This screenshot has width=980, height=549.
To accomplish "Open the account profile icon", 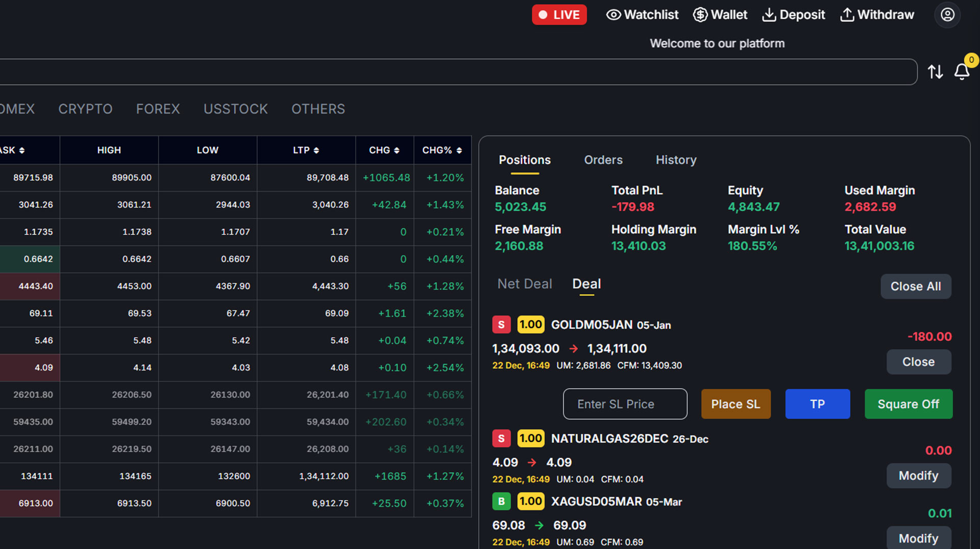I will click(x=947, y=15).
